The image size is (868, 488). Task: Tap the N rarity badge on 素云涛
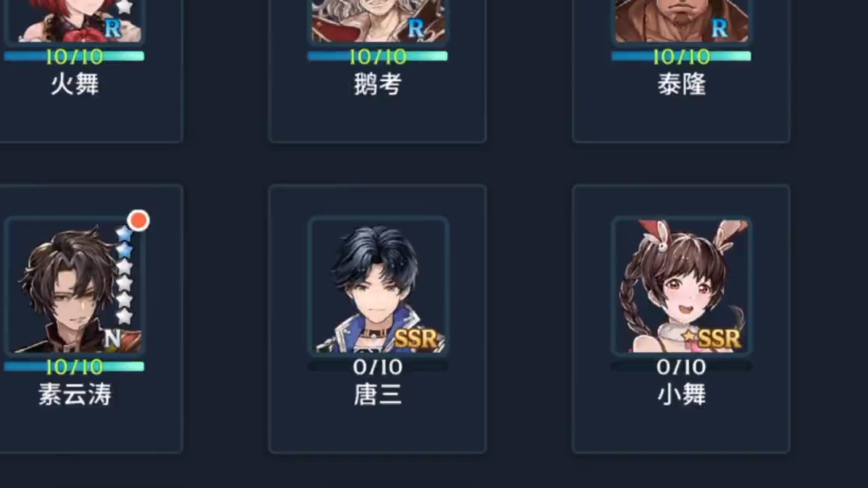pyautogui.click(x=112, y=338)
